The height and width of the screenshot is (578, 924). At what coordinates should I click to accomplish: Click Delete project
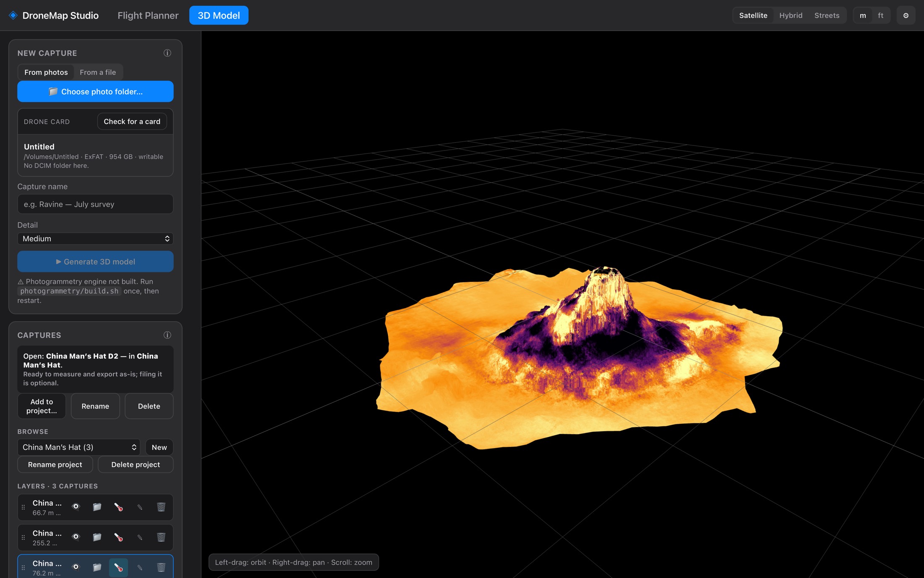(x=136, y=465)
